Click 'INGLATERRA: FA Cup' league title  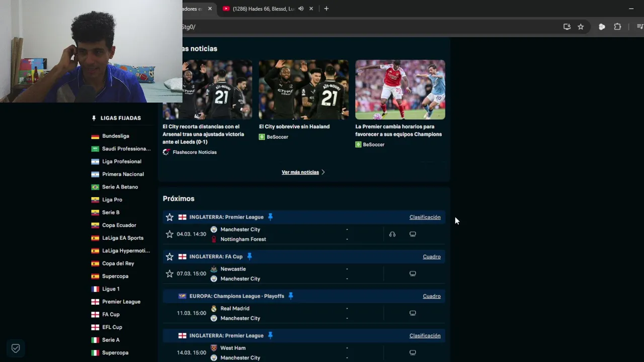pyautogui.click(x=216, y=256)
